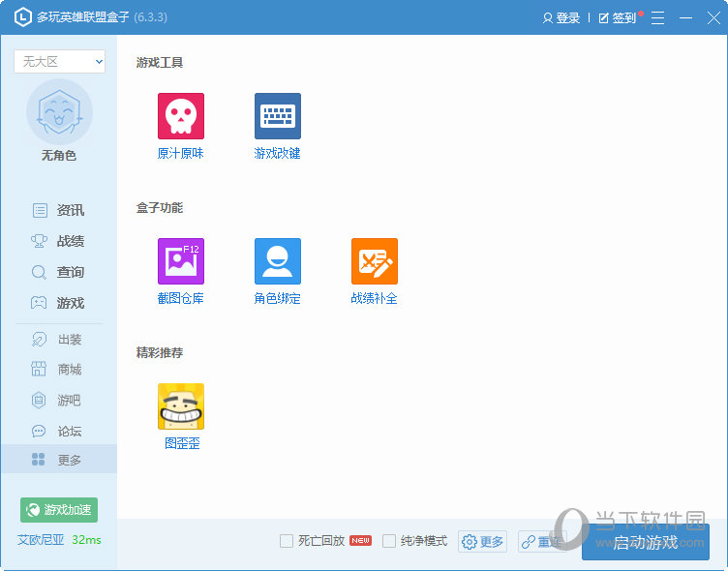Click the 艾欧尼亚 server name text
Image resolution: width=728 pixels, height=571 pixels.
tap(41, 540)
